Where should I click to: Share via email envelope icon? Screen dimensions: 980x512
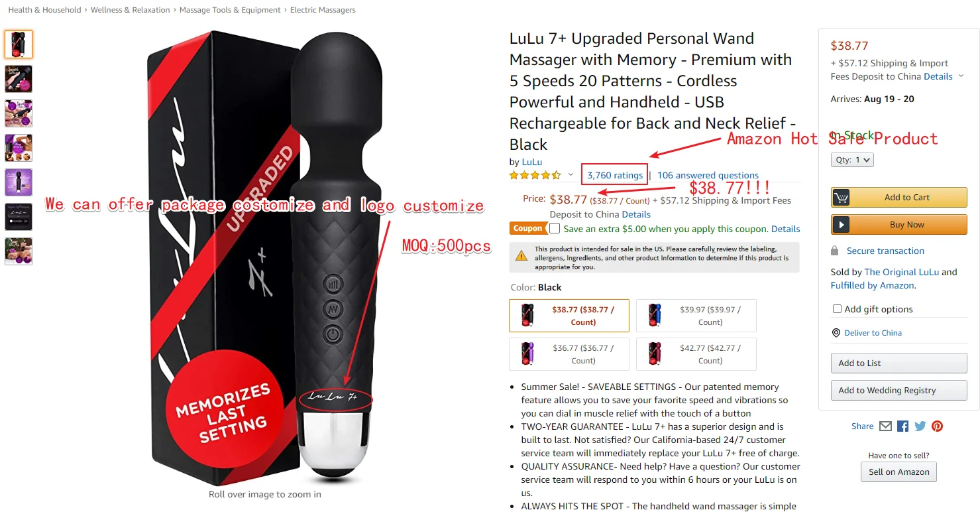tap(885, 426)
